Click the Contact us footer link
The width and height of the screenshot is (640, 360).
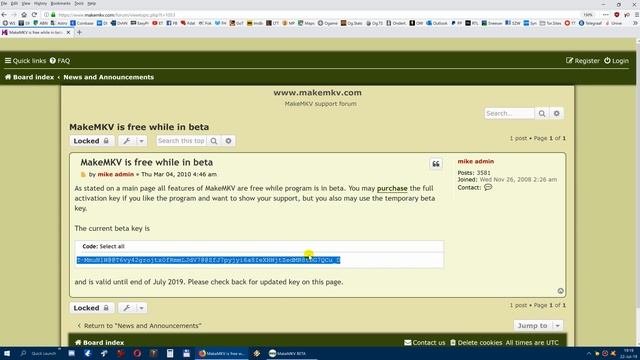tap(424, 342)
